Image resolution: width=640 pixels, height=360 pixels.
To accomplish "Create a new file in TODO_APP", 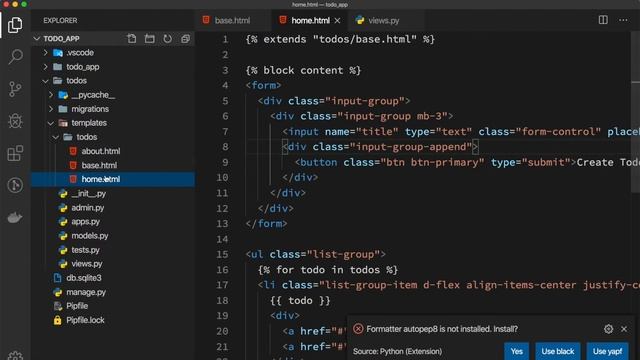I will pos(131,39).
